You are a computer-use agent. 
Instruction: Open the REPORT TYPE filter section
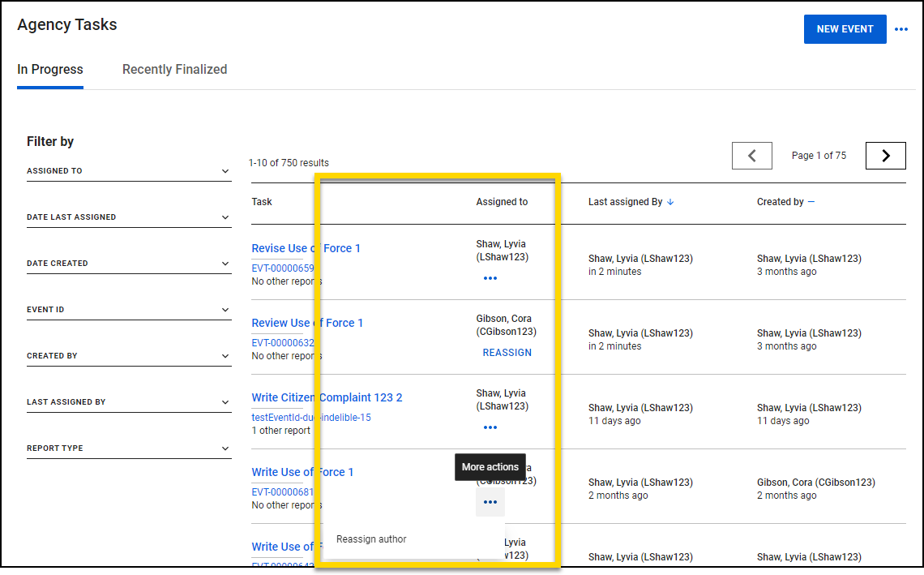[129, 448]
